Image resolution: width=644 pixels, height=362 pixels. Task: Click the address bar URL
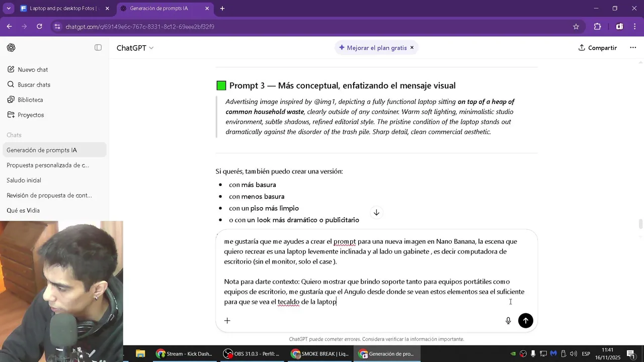pos(140,27)
